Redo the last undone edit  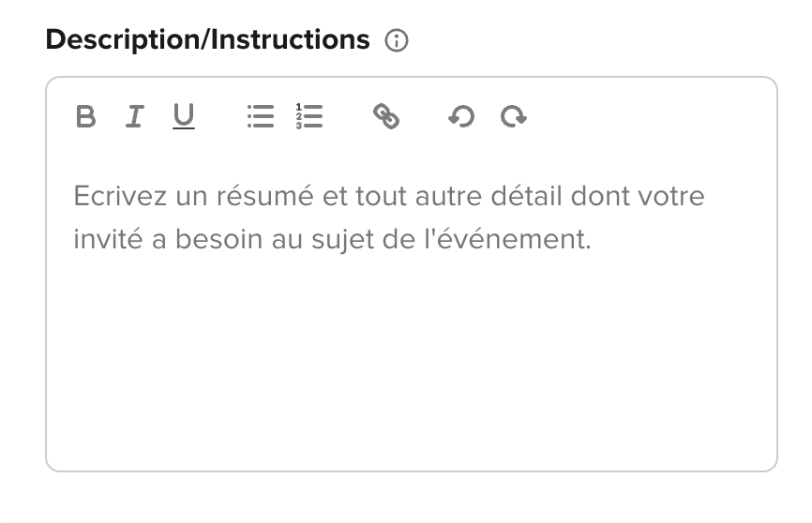[x=513, y=116]
